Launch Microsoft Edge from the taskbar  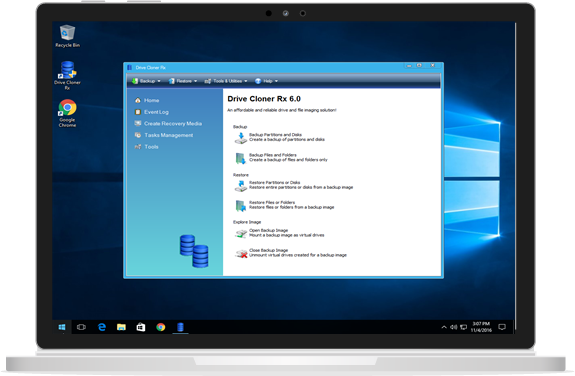pyautogui.click(x=102, y=327)
